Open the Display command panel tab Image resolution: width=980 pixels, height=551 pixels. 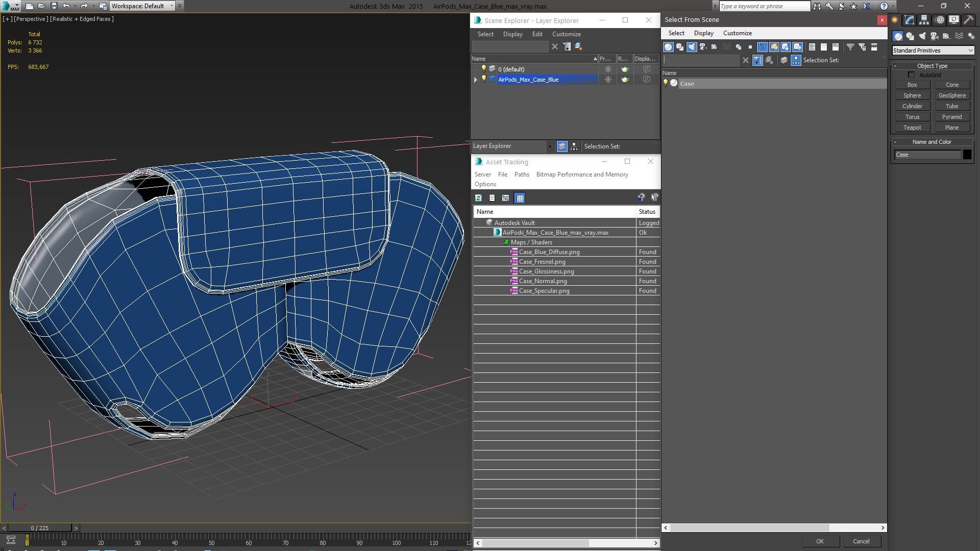953,20
